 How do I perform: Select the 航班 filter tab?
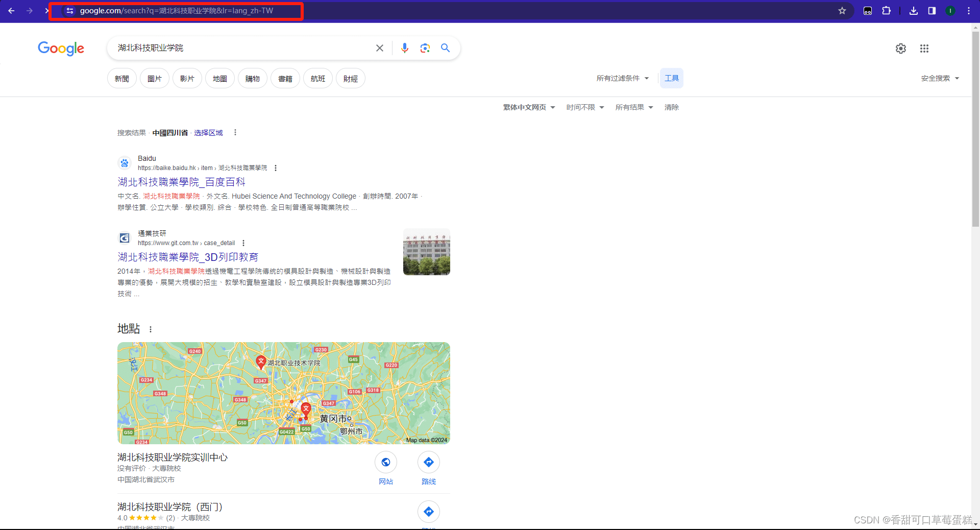(318, 79)
